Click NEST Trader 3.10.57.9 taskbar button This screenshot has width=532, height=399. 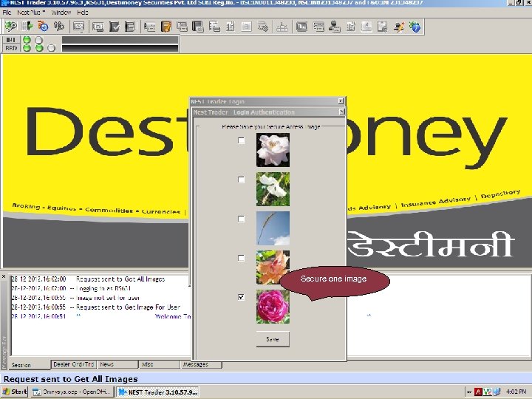click(x=158, y=392)
